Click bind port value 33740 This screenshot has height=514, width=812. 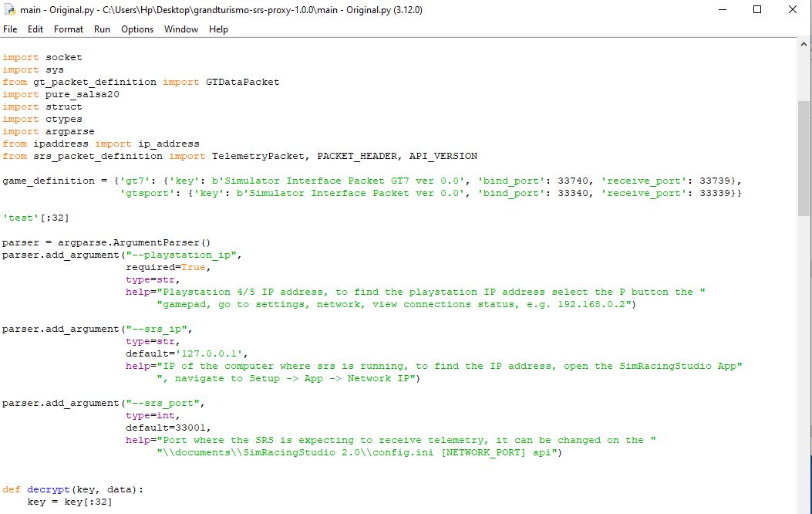click(573, 181)
